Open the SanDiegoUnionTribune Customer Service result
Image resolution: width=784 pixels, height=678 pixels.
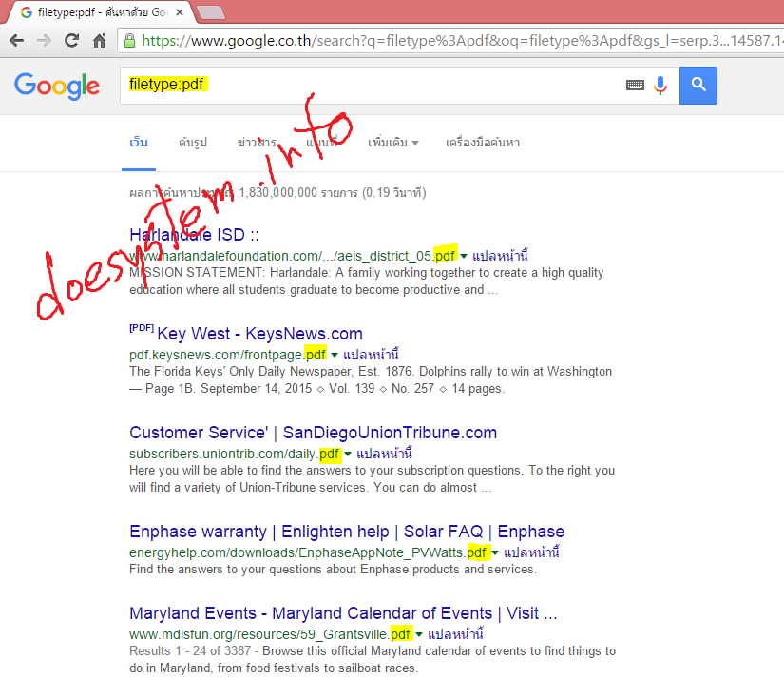(x=313, y=433)
